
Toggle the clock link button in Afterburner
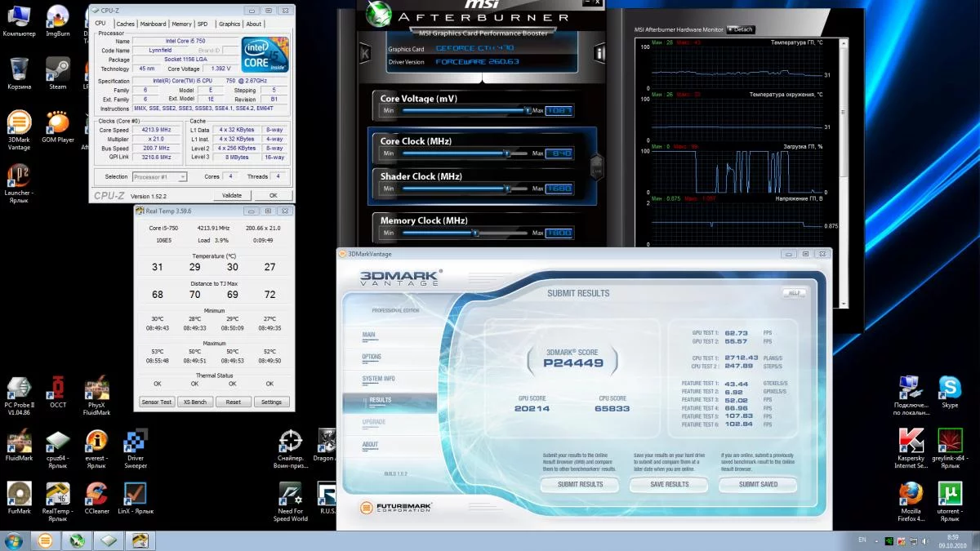(597, 164)
